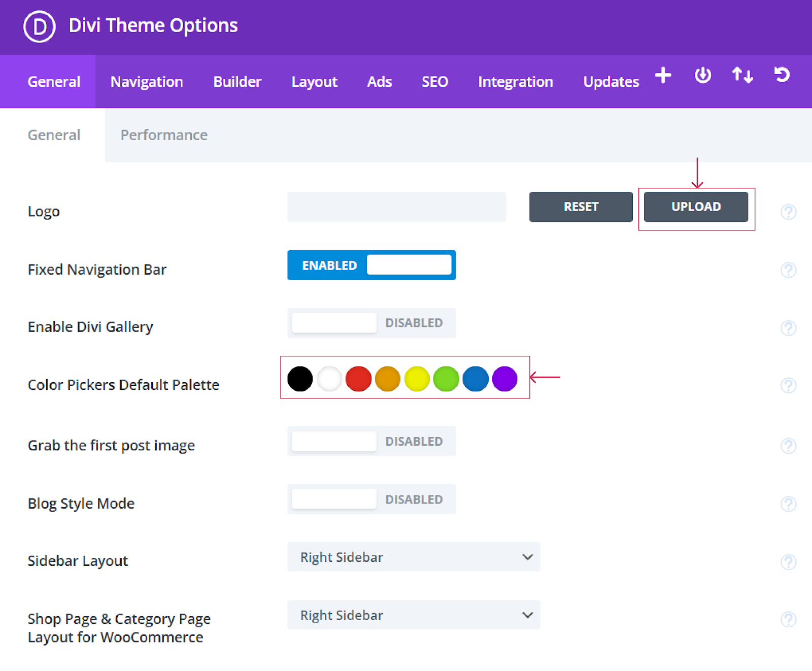Pick the white palette swatch
Image resolution: width=812 pixels, height=671 pixels.
coord(329,379)
